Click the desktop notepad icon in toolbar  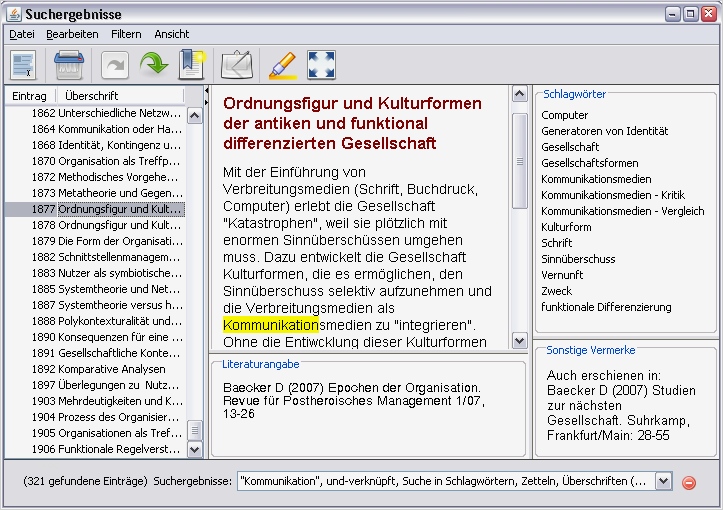point(237,65)
